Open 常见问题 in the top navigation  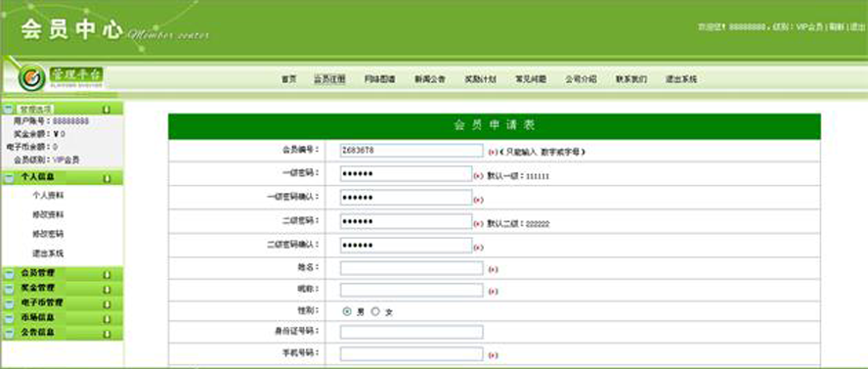531,79
